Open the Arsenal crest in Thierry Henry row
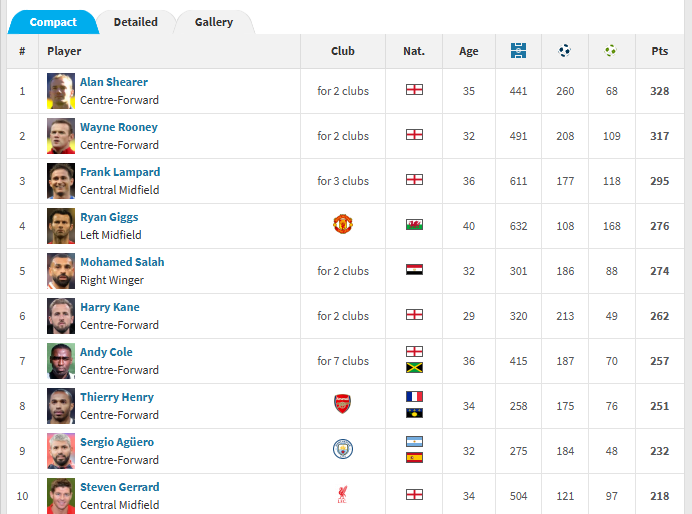The image size is (692, 514). tap(342, 404)
